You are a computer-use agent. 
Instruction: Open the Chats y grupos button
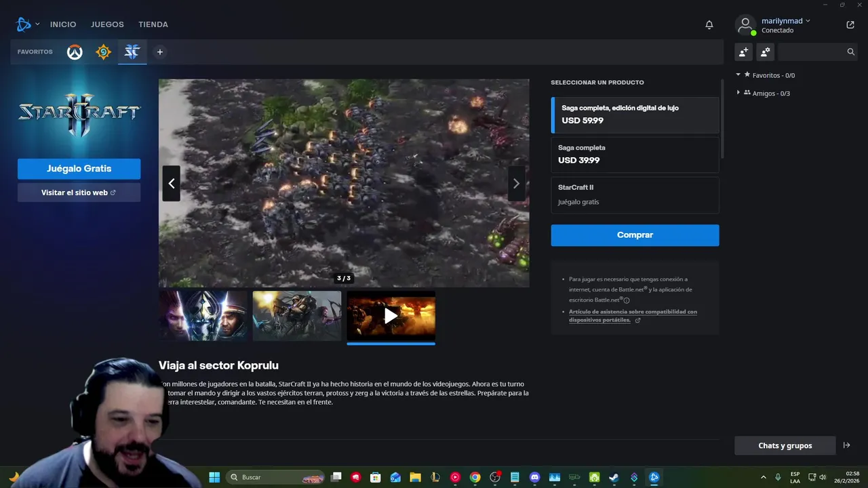(x=785, y=445)
